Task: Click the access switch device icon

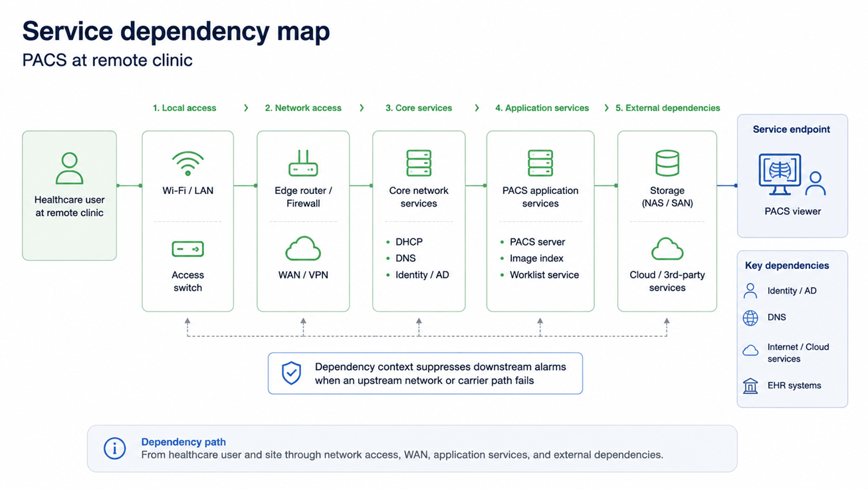Action: coord(187,249)
